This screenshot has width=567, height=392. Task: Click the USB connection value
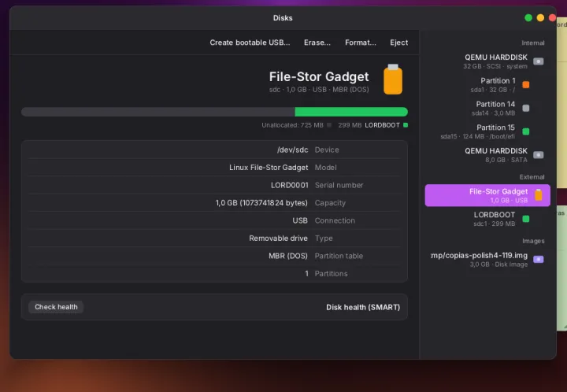point(300,220)
